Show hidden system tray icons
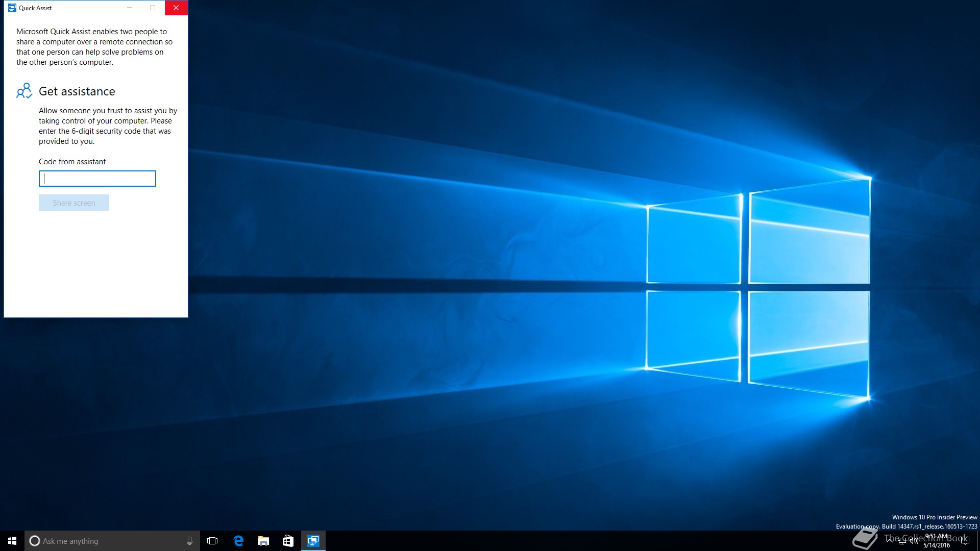This screenshot has height=551, width=980. click(x=890, y=541)
